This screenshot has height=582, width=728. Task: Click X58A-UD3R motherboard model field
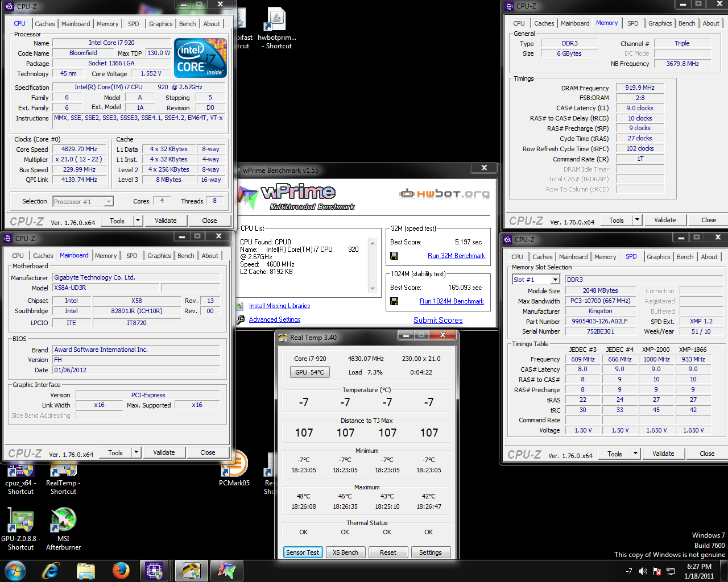(105, 288)
